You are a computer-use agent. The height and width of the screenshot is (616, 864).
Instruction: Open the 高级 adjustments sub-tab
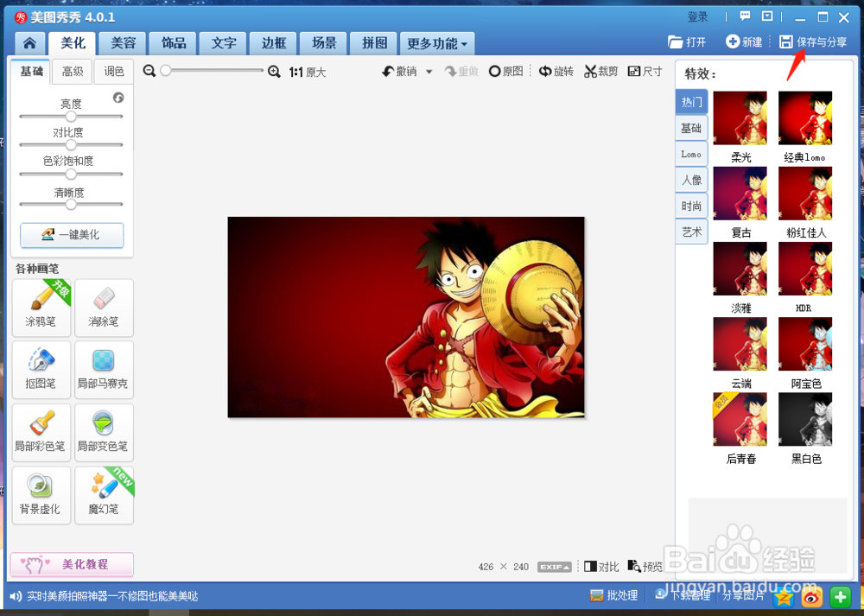point(73,71)
